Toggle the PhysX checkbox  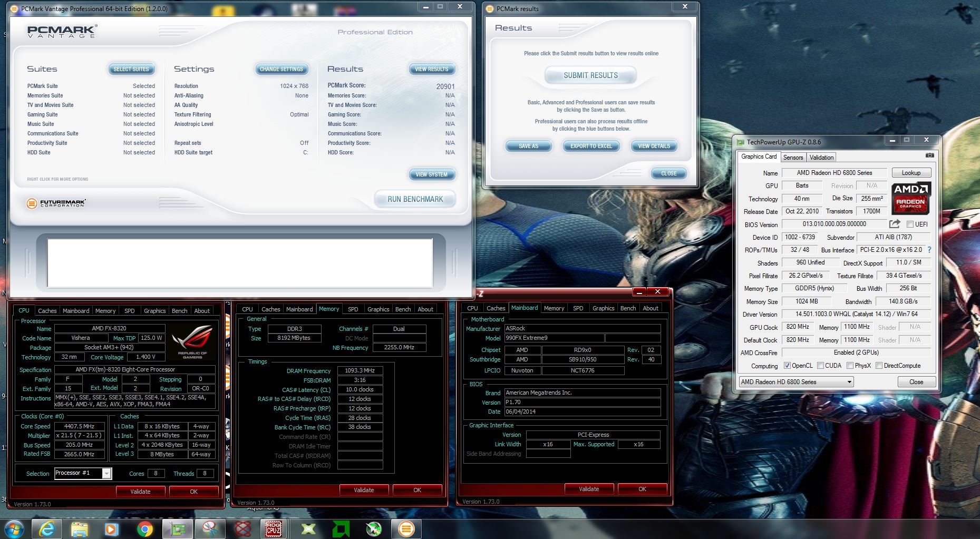click(850, 366)
